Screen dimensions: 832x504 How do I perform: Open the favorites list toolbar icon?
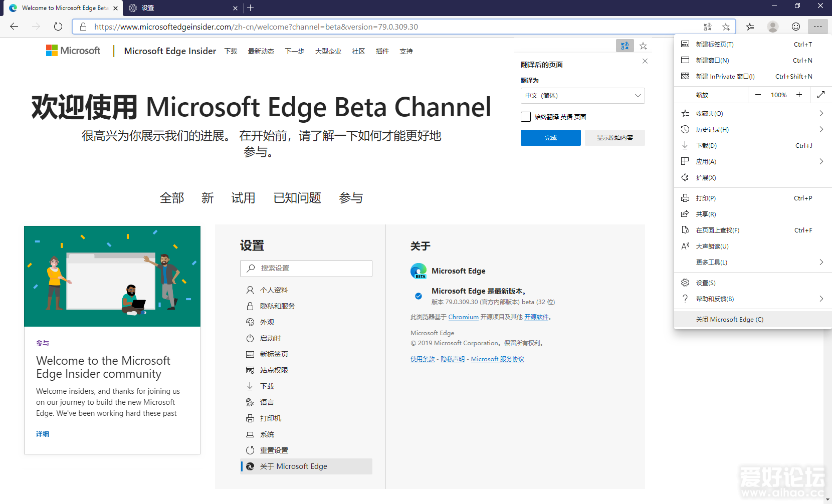coord(750,27)
